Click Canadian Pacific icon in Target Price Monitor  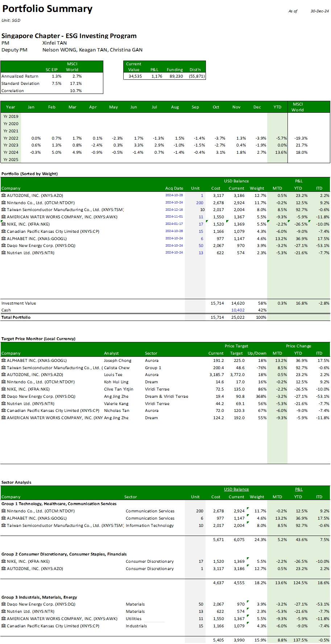click(x=4, y=410)
